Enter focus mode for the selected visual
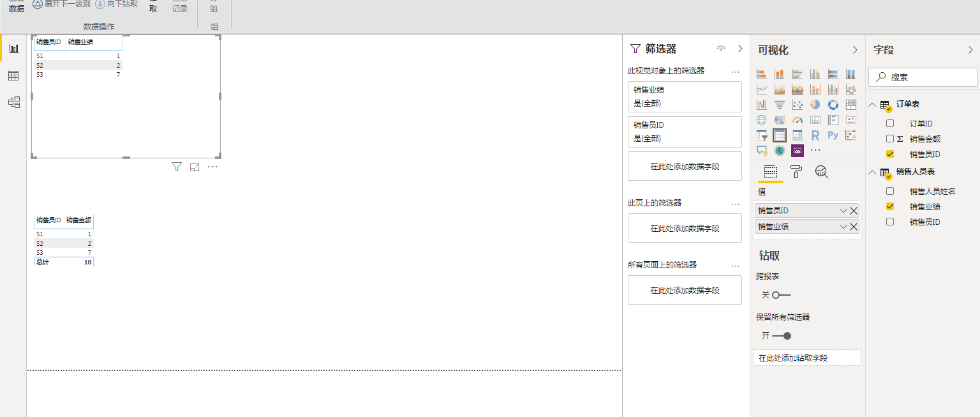Viewport: 980px width, 417px height. pos(195,167)
